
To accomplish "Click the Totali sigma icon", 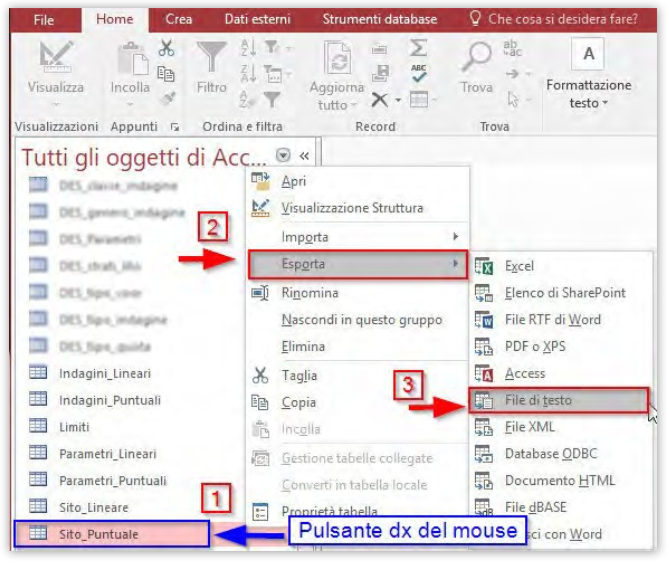I will [x=418, y=47].
